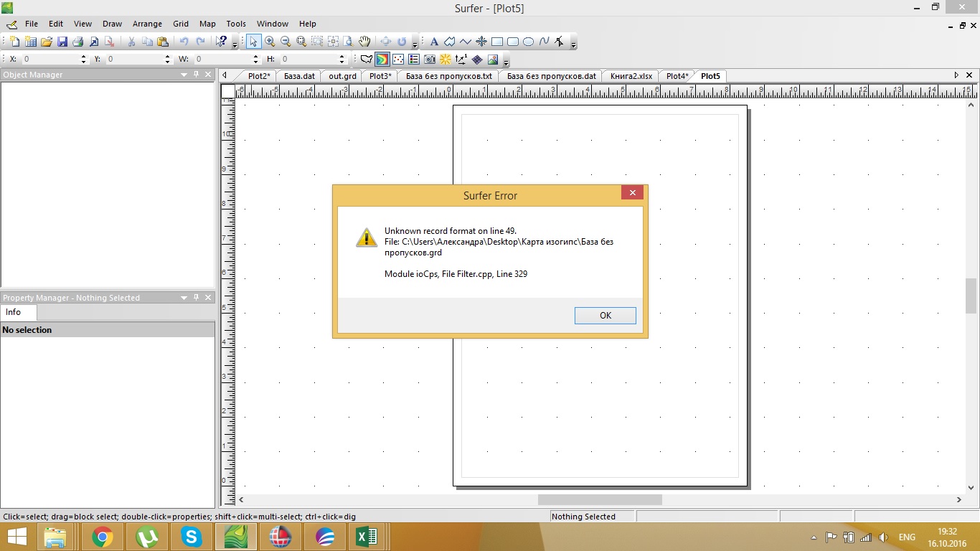
Task: Switch to the Plot4* tab
Action: point(677,76)
